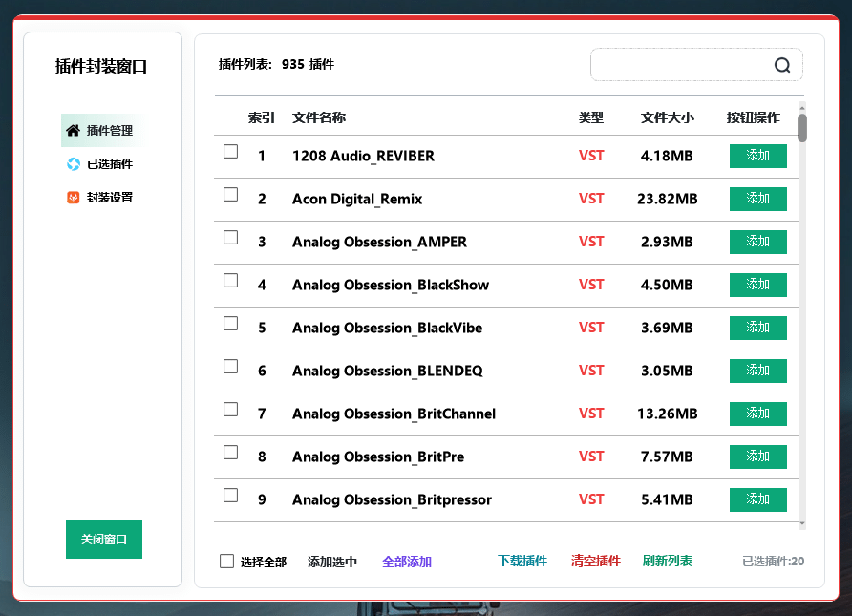Click 添加 for Analog Obsession_BlackVibe
The height and width of the screenshot is (616, 852).
click(x=758, y=328)
